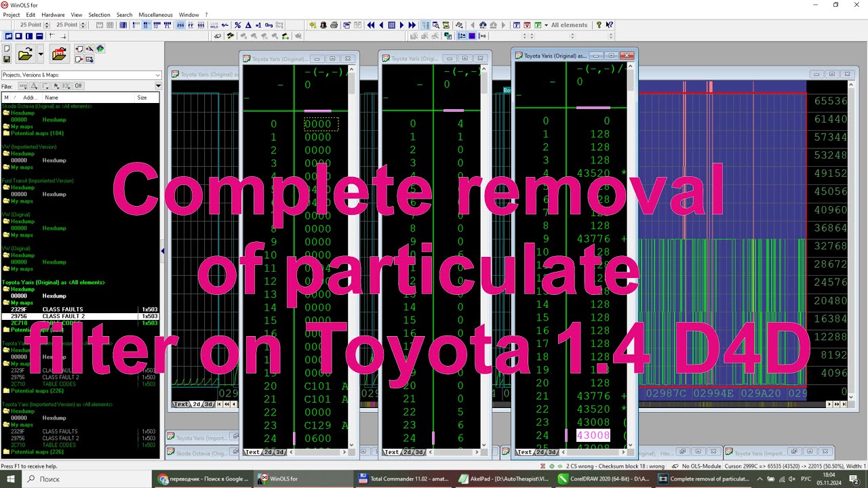Sort by the Name column header
The image size is (868, 488).
click(x=90, y=98)
